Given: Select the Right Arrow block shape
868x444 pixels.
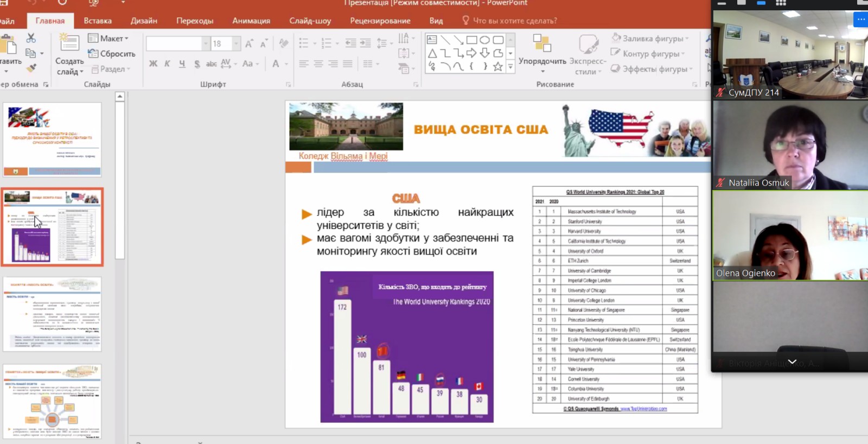Looking at the screenshot, I should tap(471, 53).
